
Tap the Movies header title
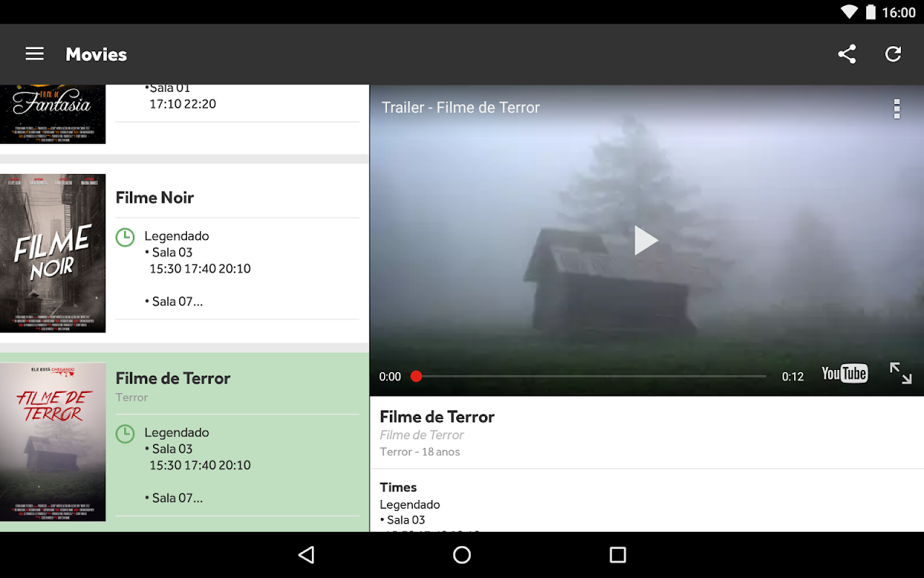pos(96,54)
